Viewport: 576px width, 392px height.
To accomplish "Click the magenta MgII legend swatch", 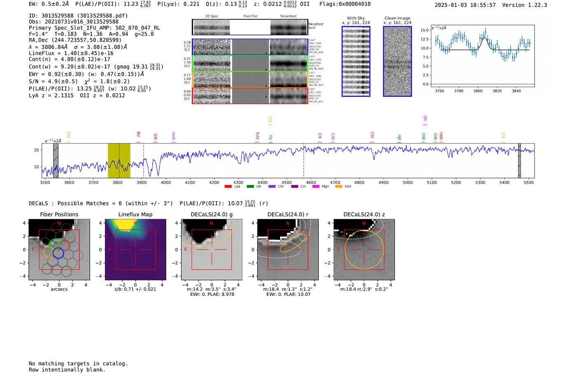I will point(316,187).
